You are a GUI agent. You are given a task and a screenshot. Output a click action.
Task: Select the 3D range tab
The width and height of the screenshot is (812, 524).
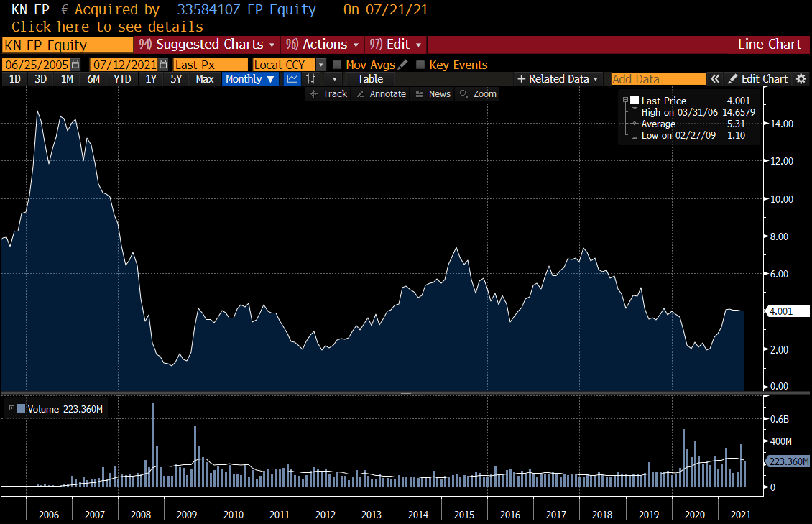40,78
